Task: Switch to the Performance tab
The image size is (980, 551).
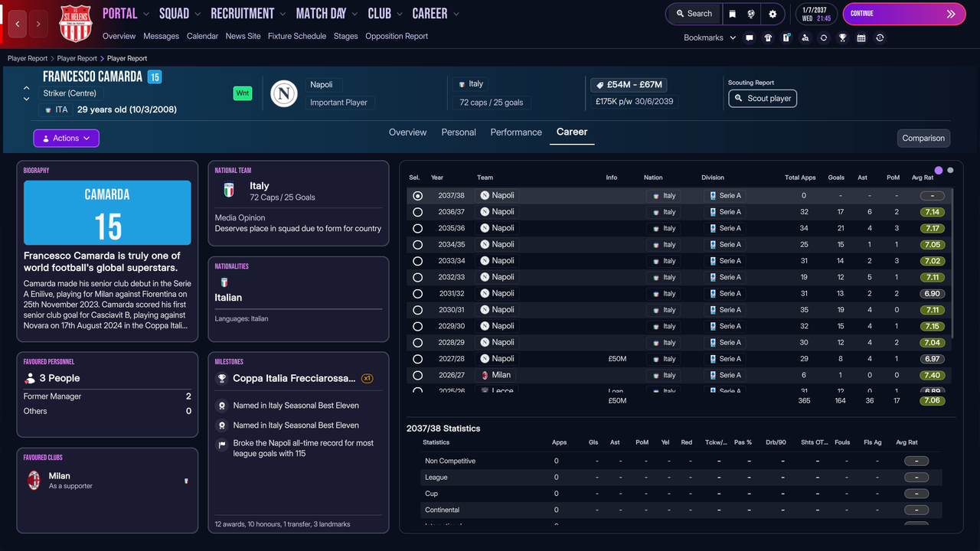Action: pyautogui.click(x=516, y=132)
